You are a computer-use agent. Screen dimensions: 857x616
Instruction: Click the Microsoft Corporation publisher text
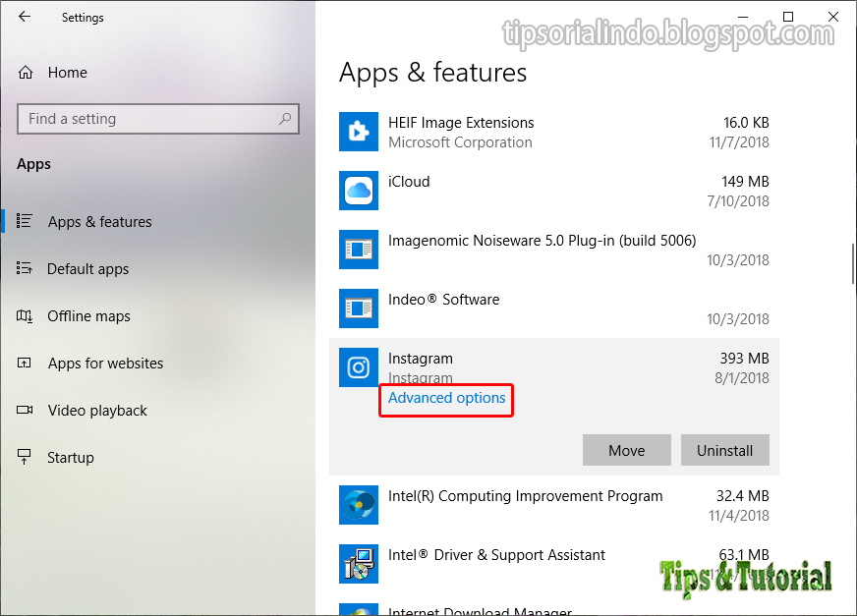click(460, 142)
